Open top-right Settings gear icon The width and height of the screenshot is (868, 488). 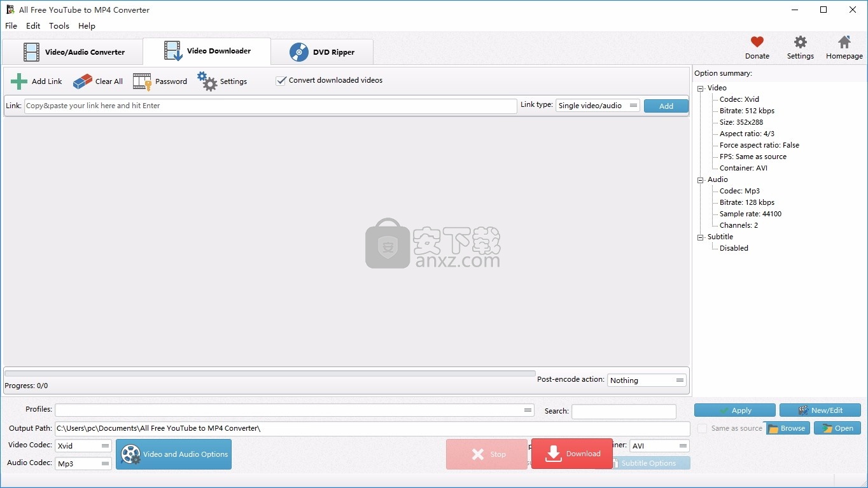(801, 42)
